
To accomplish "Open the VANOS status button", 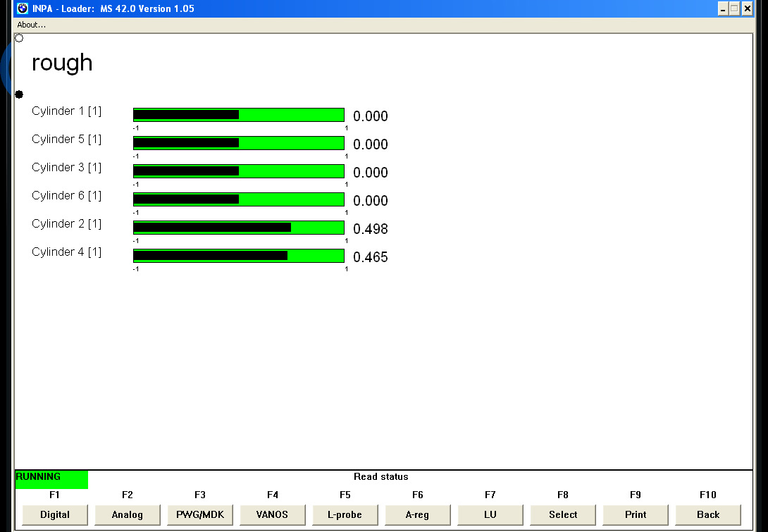I will tap(273, 514).
